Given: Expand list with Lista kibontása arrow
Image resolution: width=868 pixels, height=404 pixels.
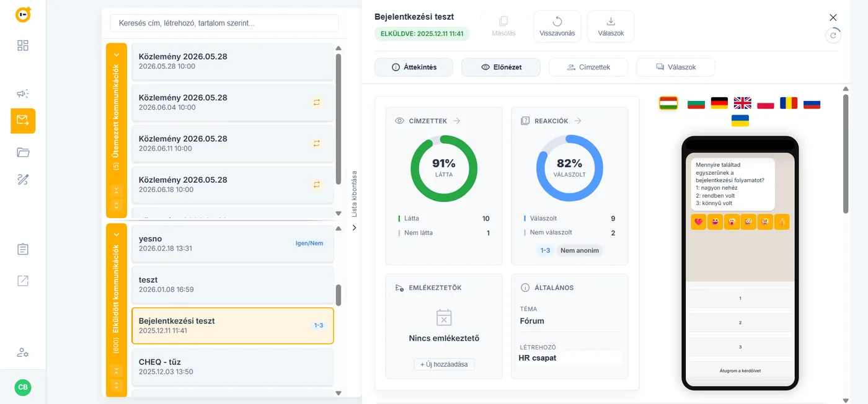Looking at the screenshot, I should pyautogui.click(x=355, y=227).
